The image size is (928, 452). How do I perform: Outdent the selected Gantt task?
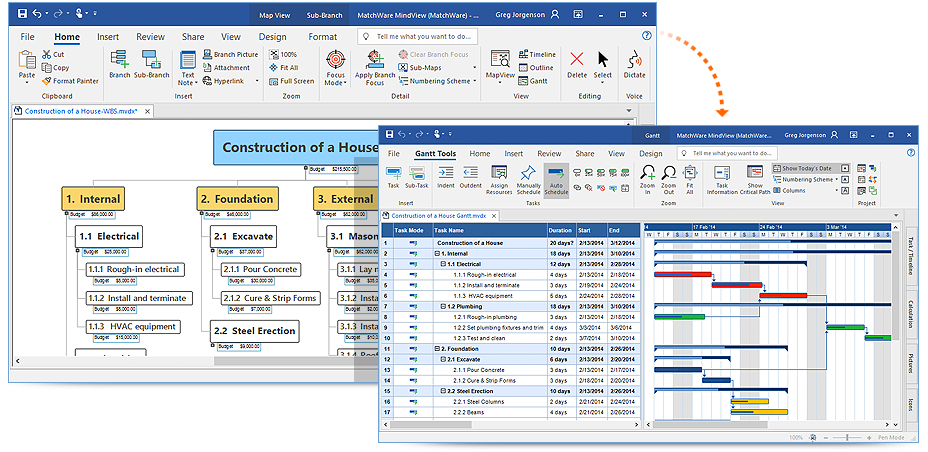pyautogui.click(x=471, y=177)
